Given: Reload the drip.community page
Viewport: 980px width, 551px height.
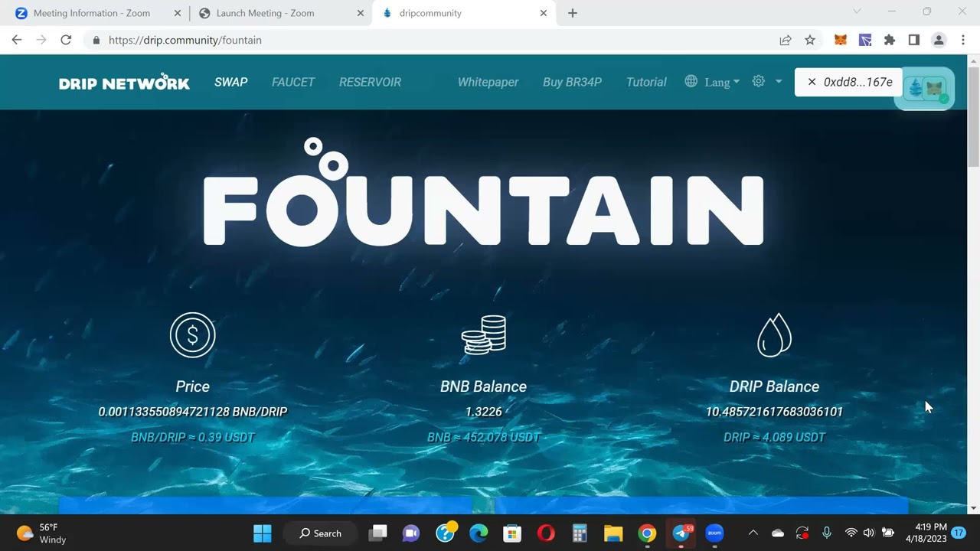Looking at the screenshot, I should (66, 40).
